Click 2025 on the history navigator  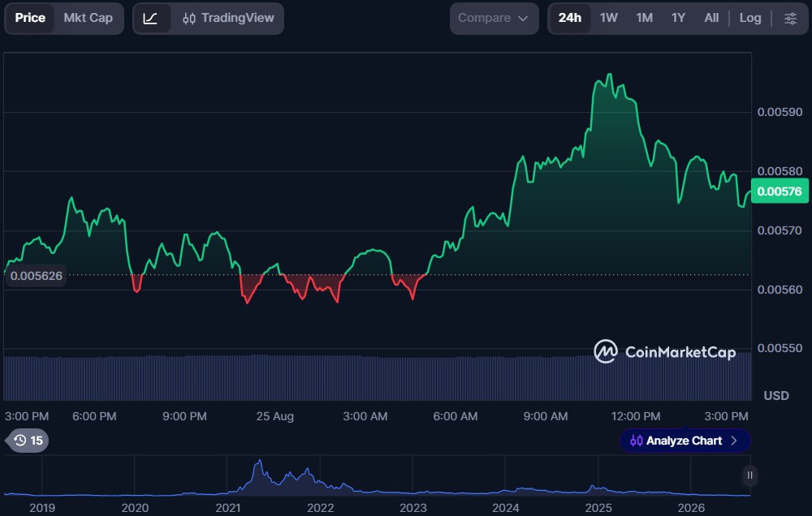click(x=598, y=508)
